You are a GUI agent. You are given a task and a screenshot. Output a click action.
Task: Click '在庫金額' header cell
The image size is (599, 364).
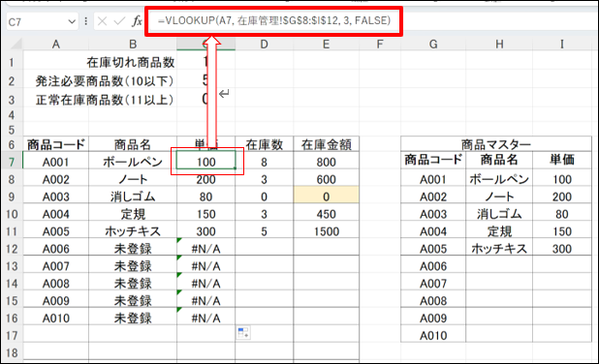click(326, 144)
